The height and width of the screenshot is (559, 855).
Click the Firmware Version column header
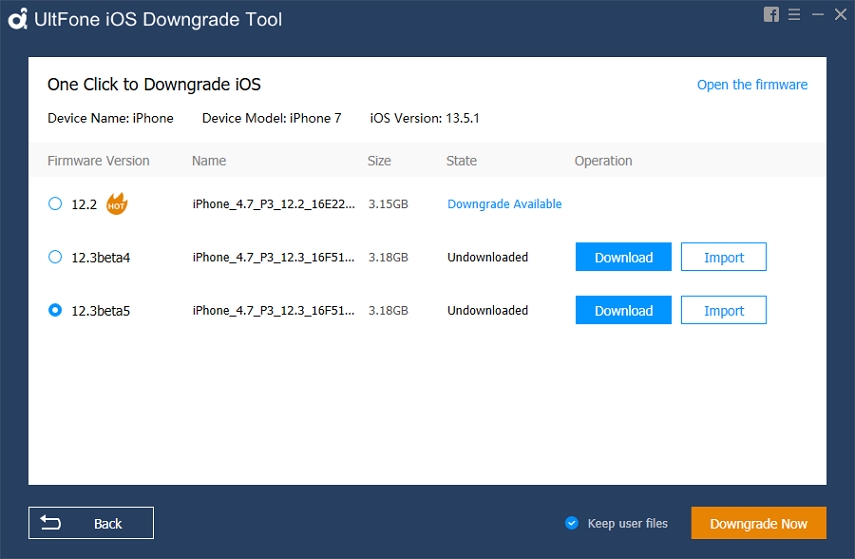point(98,161)
